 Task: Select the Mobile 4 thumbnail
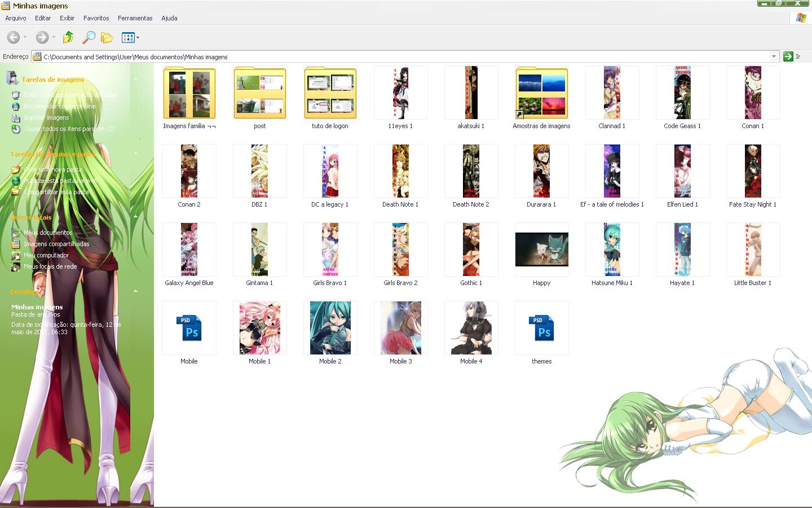pyautogui.click(x=471, y=328)
